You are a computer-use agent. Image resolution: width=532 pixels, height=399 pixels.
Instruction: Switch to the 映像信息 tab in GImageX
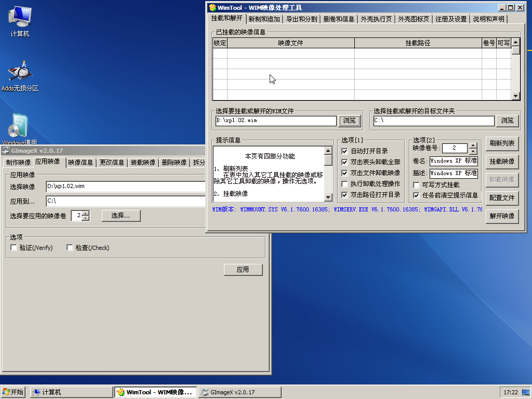click(x=81, y=163)
